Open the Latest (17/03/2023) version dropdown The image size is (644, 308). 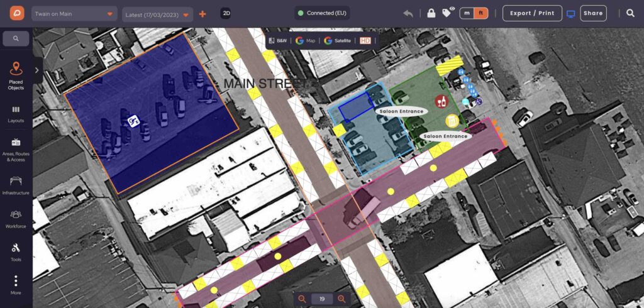click(x=158, y=15)
